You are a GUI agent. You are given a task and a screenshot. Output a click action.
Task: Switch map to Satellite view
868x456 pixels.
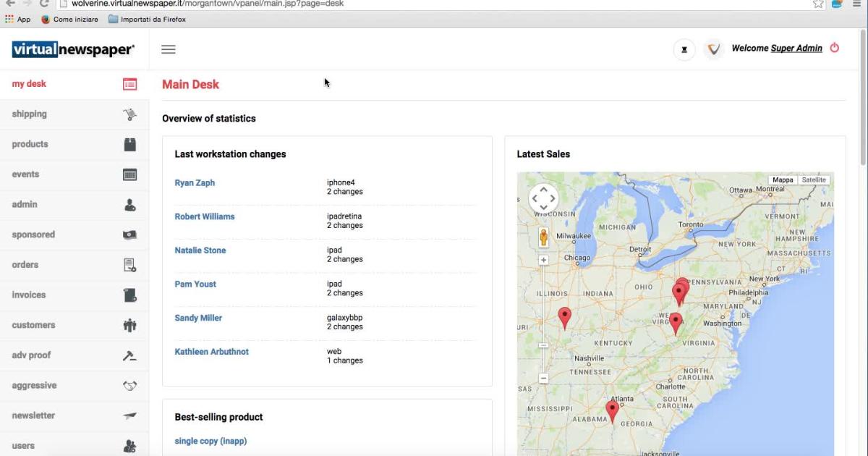pyautogui.click(x=813, y=180)
